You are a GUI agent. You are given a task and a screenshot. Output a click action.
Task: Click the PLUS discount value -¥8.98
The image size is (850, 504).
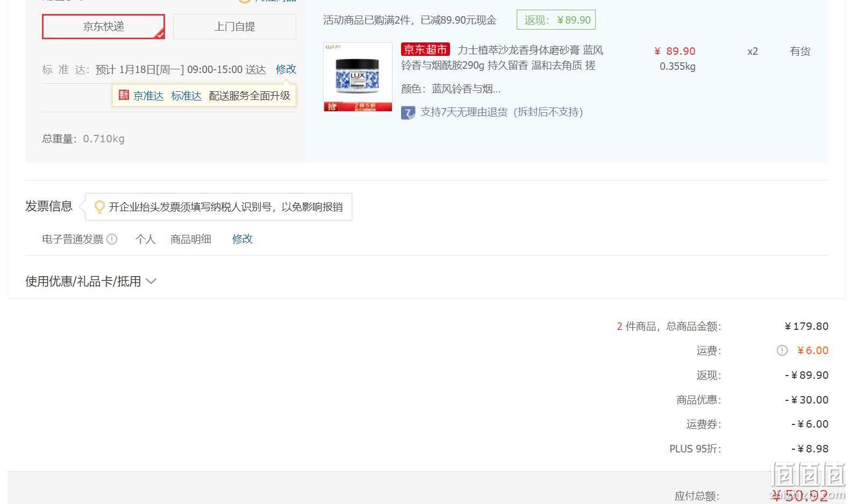coord(810,449)
